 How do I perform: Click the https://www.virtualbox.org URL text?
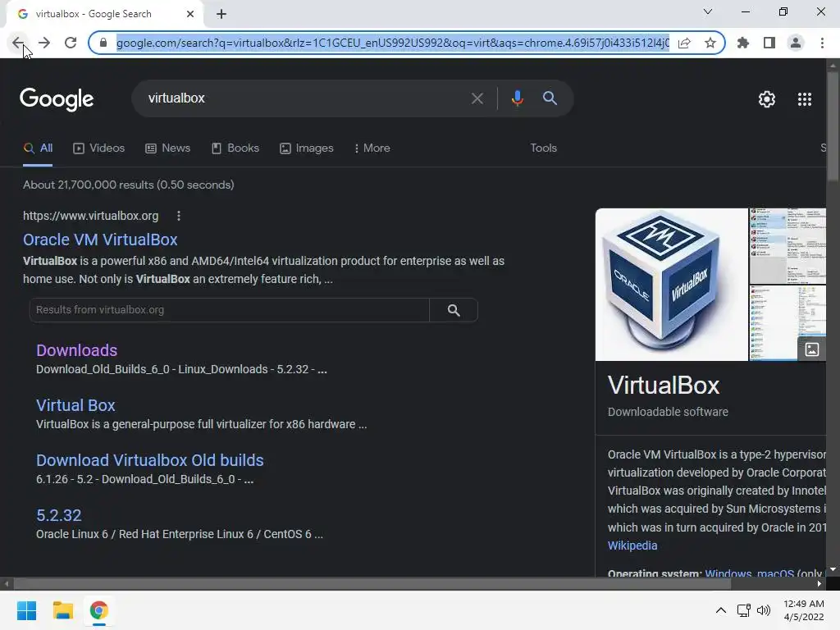90,216
